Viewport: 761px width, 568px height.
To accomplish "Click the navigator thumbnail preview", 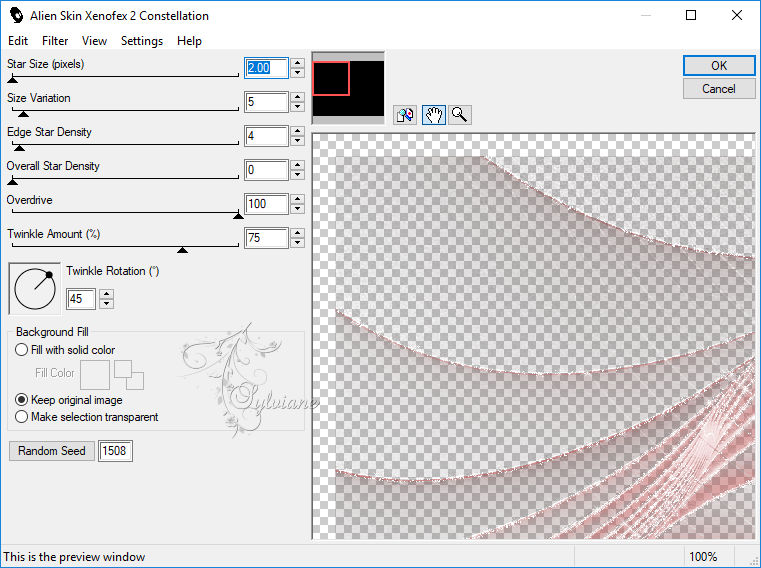I will [348, 88].
